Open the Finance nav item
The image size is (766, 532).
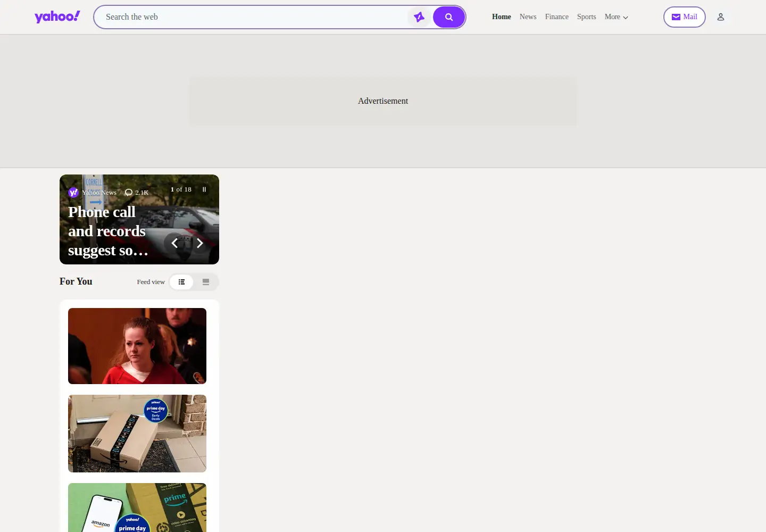point(557,17)
